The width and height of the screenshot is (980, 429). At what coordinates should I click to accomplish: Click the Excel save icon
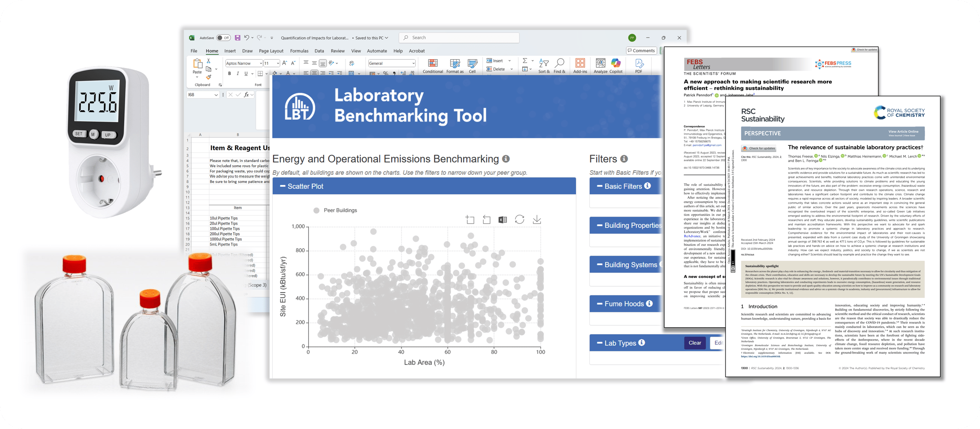[237, 38]
